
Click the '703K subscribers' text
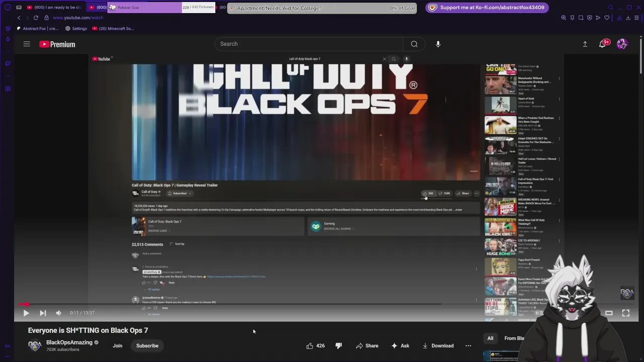click(x=63, y=349)
